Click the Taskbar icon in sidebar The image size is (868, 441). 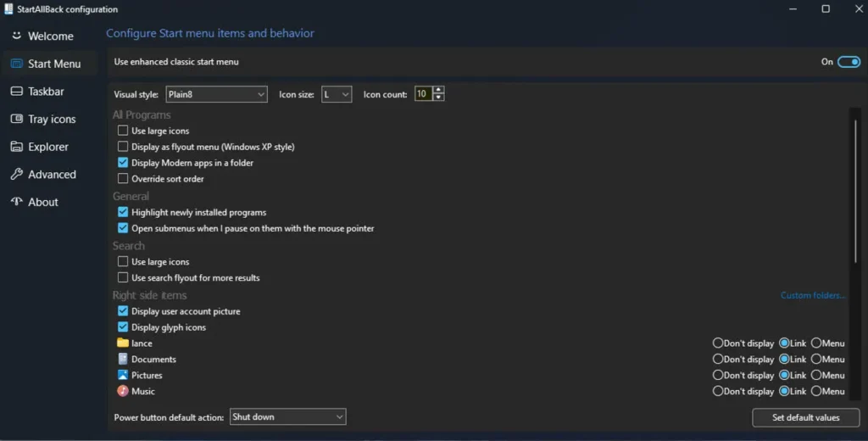(16, 92)
